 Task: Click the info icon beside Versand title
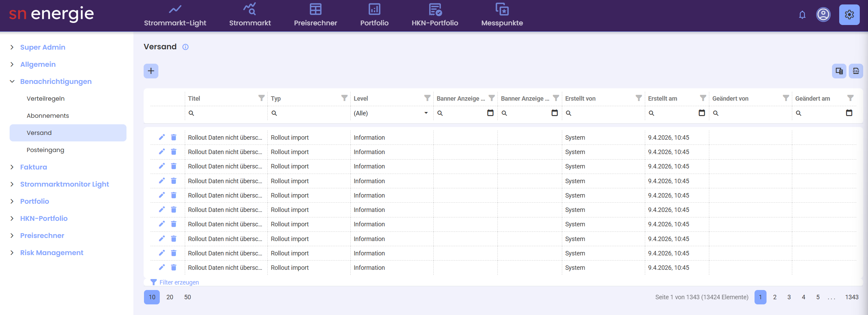tap(185, 47)
